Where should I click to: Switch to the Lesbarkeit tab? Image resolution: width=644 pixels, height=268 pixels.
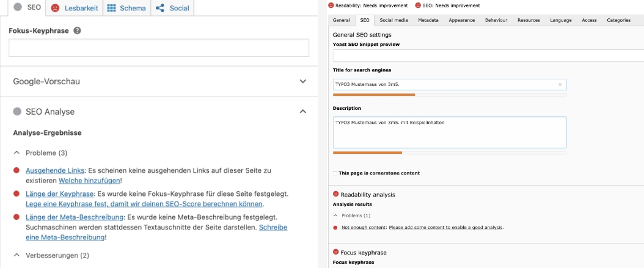(75, 8)
